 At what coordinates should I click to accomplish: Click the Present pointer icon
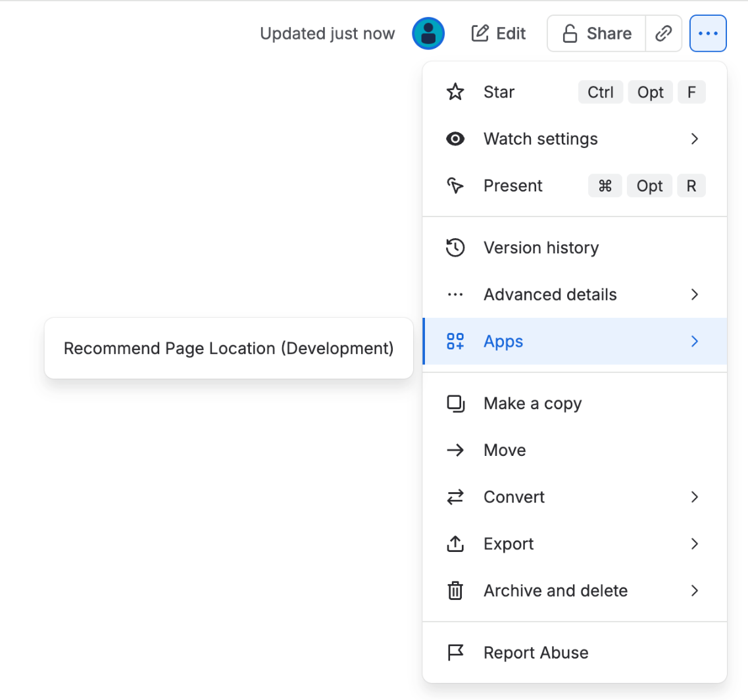click(455, 186)
